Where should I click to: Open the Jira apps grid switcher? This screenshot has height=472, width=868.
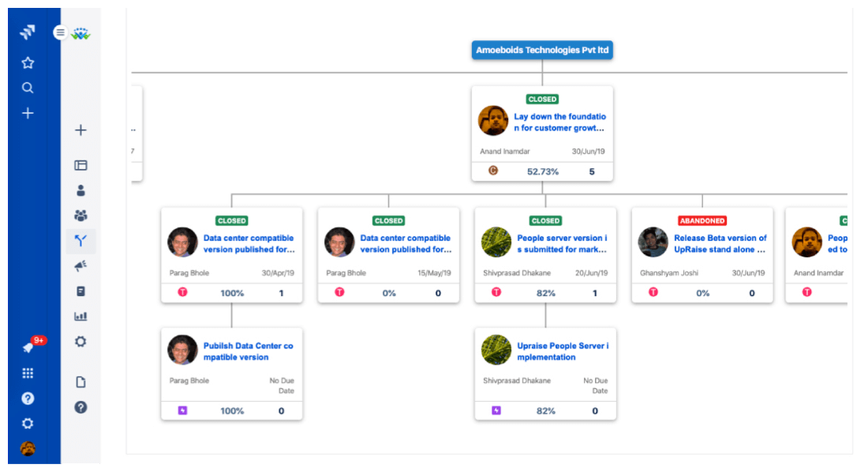pyautogui.click(x=28, y=372)
